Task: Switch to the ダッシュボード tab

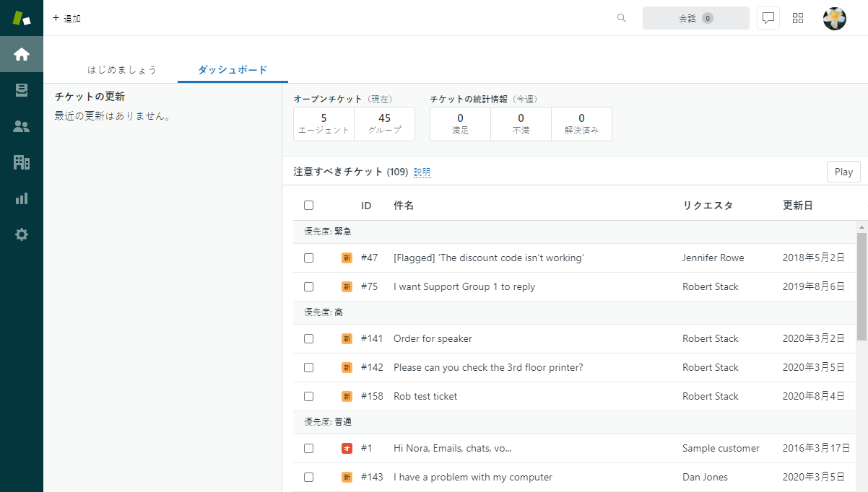Action: click(x=233, y=69)
